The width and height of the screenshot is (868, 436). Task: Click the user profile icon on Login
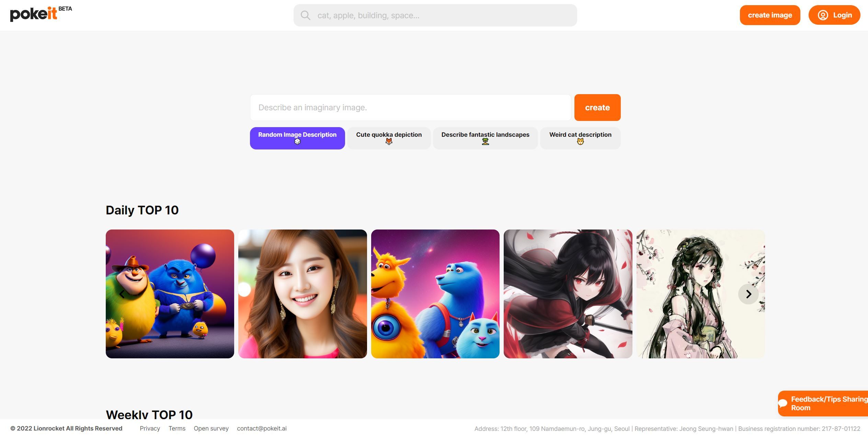tap(823, 15)
